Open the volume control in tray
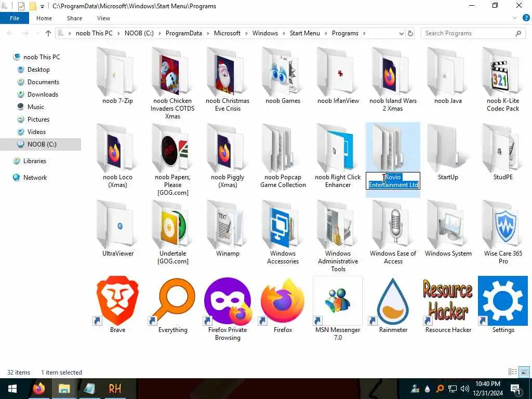Viewport: 532px width, 399px height. coord(465,389)
